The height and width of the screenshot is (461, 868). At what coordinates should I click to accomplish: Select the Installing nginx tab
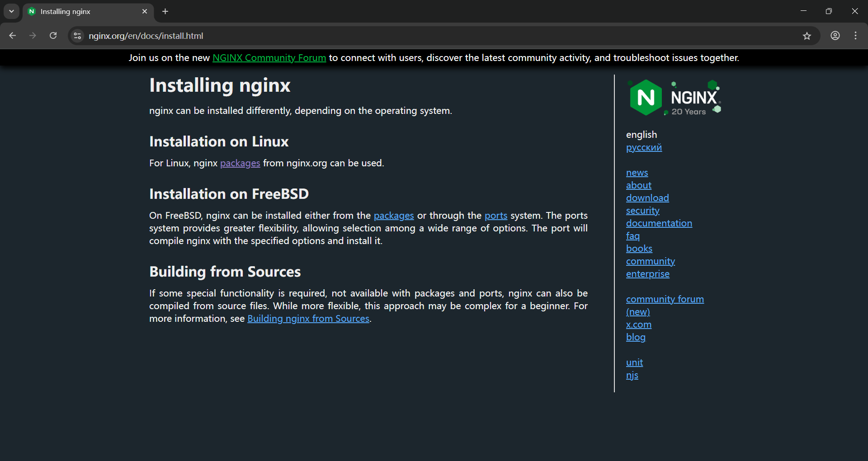(x=88, y=11)
